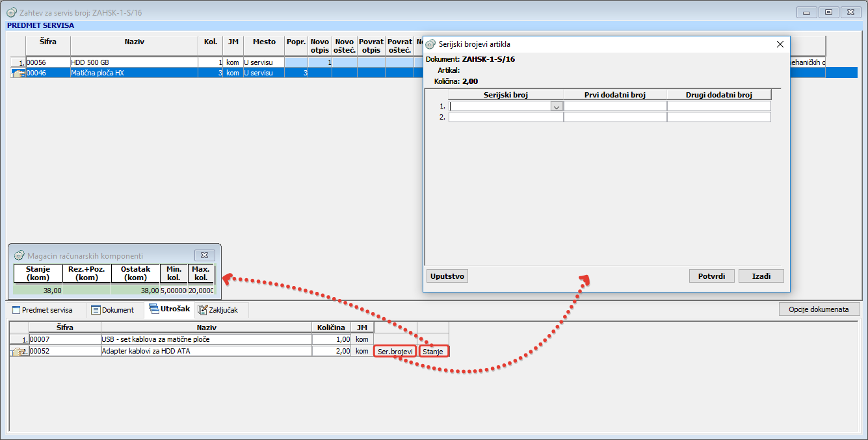Open Uputstvo in serial numbers dialog
Screen dimensions: 868x440
447,276
